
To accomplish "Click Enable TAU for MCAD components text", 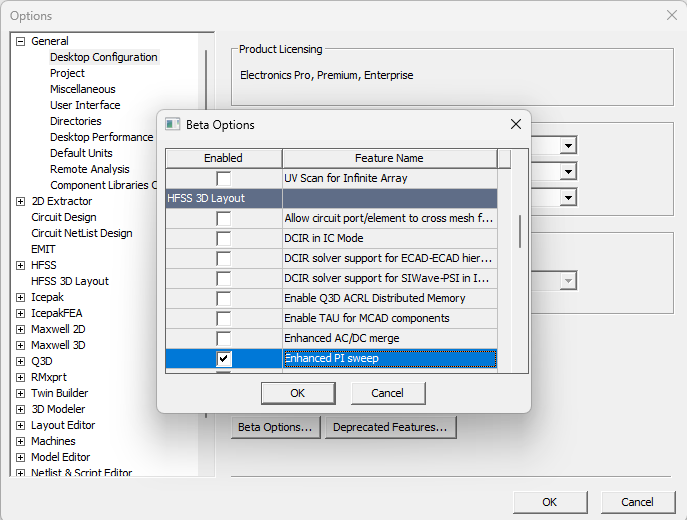I will (x=367, y=318).
